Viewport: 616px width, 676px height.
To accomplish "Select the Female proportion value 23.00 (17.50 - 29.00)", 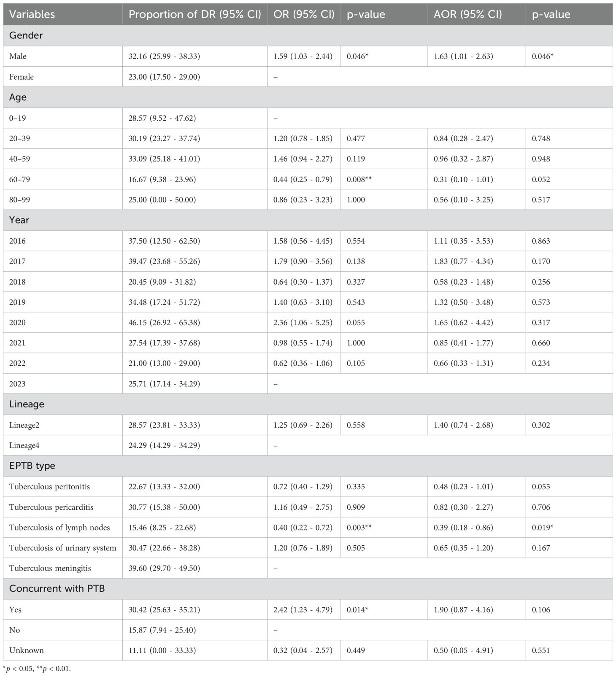I will [x=164, y=77].
